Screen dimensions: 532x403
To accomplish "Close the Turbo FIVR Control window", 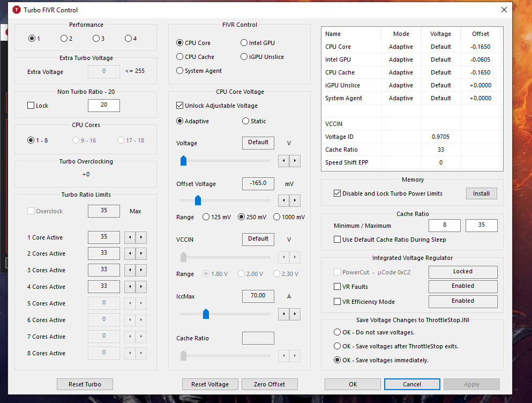I will coord(504,10).
